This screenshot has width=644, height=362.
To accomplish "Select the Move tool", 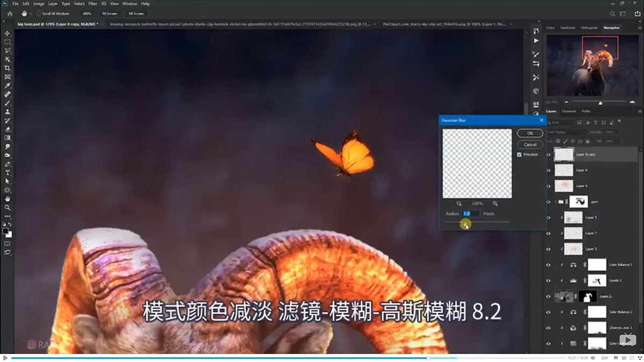I will point(8,33).
